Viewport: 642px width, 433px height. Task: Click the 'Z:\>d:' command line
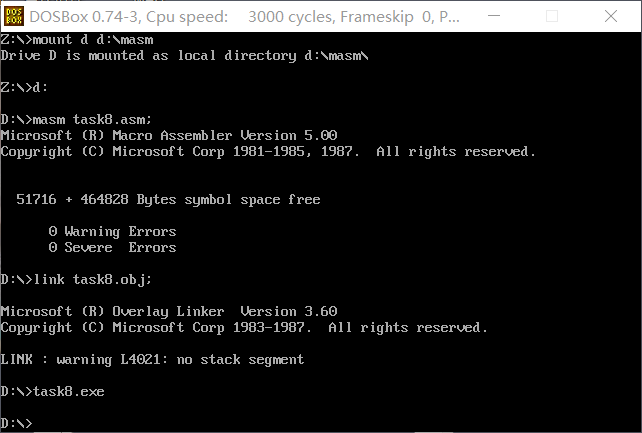(24, 87)
